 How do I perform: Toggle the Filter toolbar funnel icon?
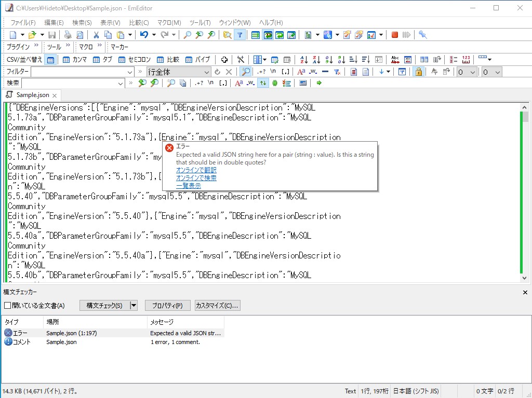pyautogui.click(x=240, y=35)
